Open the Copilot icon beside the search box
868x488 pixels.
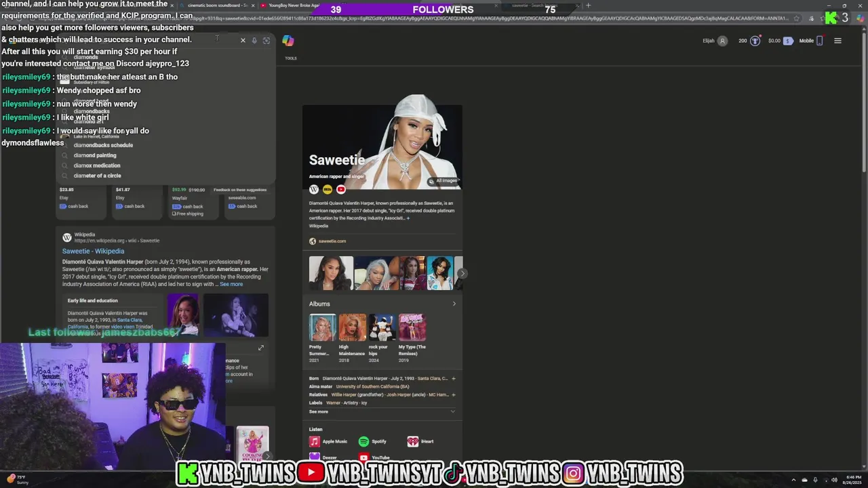pyautogui.click(x=288, y=41)
